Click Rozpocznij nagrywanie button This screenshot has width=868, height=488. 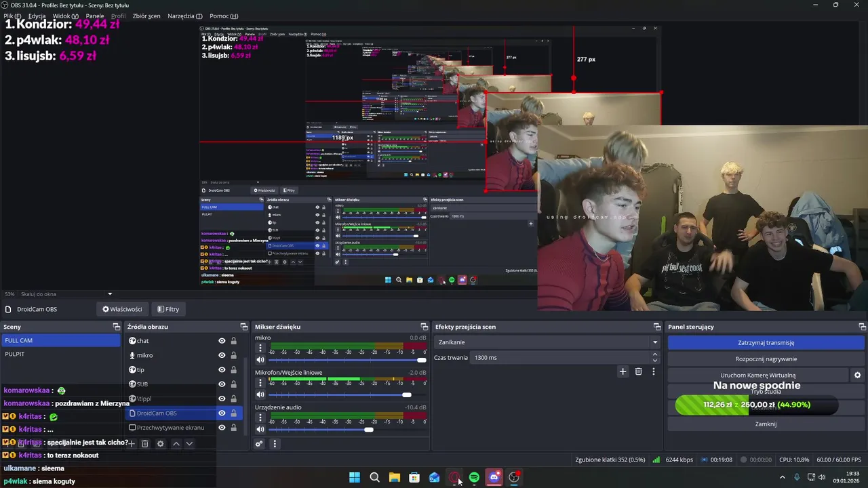point(766,359)
